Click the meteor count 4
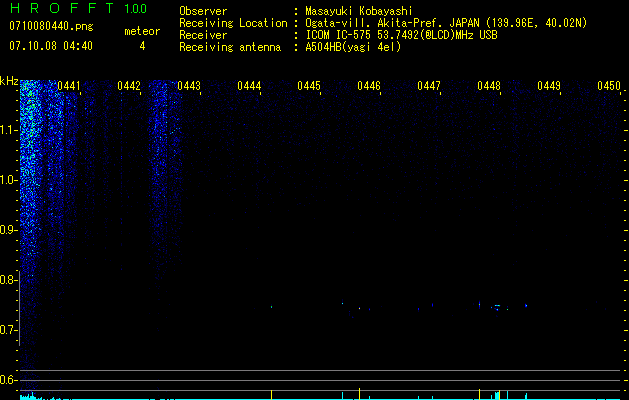 [x=142, y=46]
